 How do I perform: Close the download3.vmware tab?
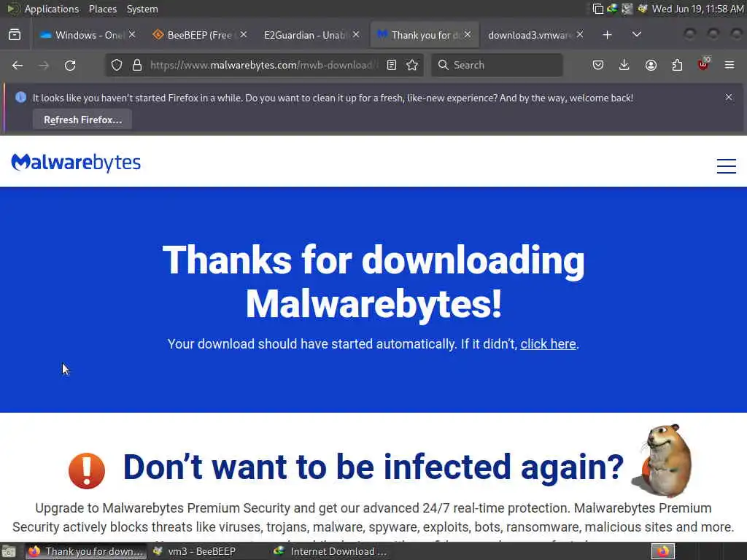click(x=580, y=34)
